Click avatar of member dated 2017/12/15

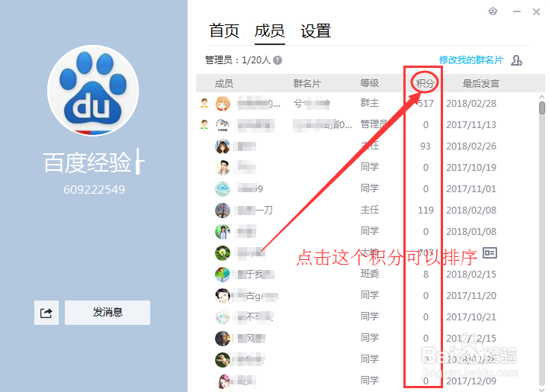pyautogui.click(x=223, y=339)
